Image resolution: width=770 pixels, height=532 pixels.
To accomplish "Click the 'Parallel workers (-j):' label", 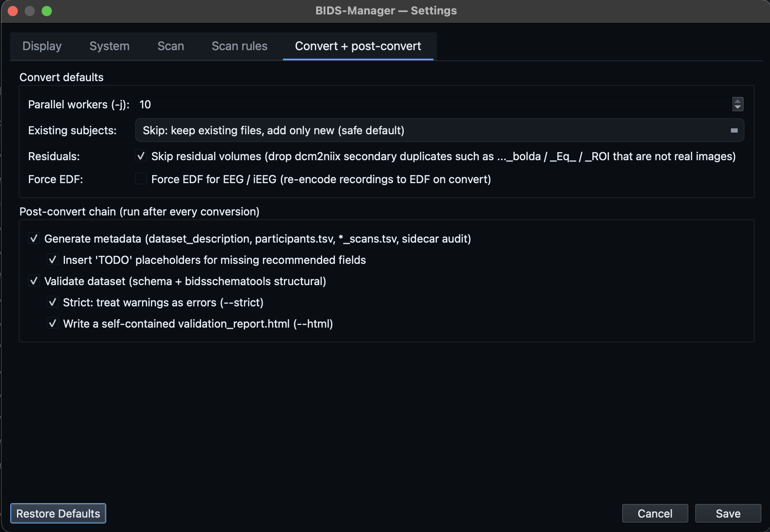I will (79, 105).
